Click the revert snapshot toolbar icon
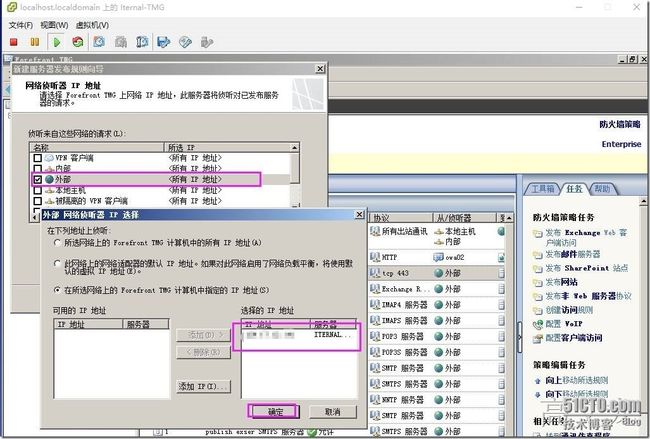The image size is (650, 439). coord(121,42)
